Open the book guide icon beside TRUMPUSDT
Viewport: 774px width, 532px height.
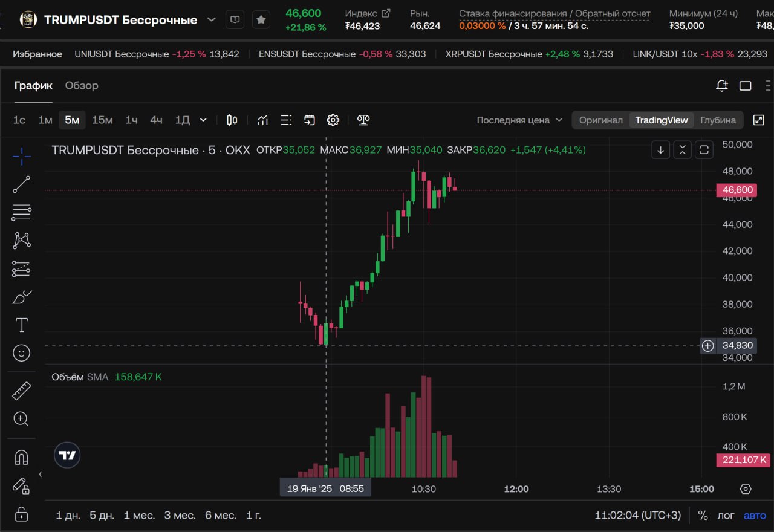[x=235, y=20]
